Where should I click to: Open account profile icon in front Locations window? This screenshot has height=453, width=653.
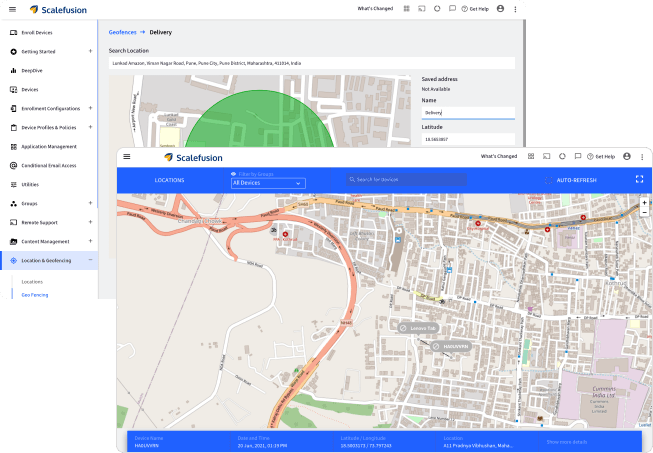coord(627,156)
